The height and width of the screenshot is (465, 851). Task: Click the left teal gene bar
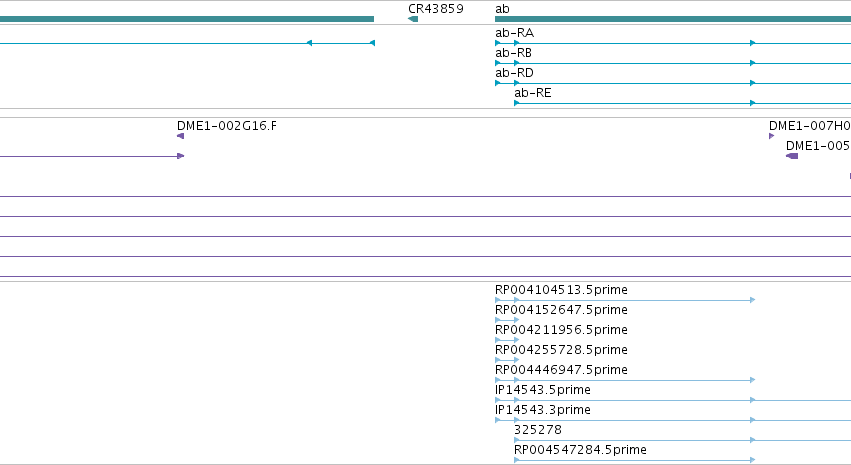[187, 20]
